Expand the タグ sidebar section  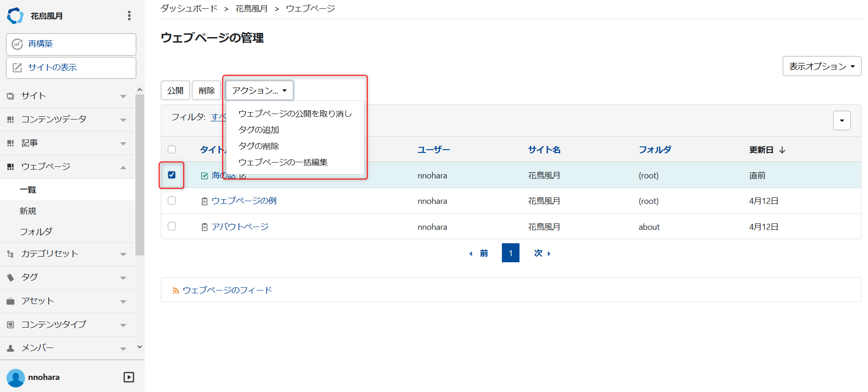(123, 278)
